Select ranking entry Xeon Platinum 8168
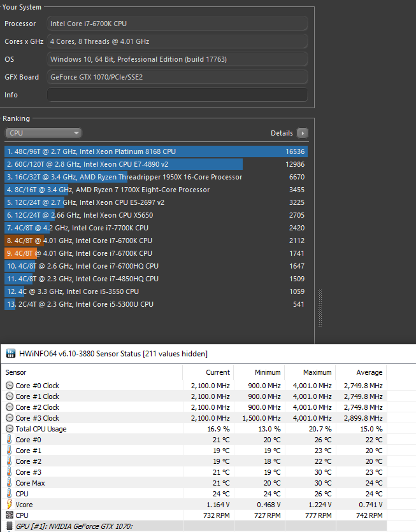This screenshot has width=416, height=532. 156,151
